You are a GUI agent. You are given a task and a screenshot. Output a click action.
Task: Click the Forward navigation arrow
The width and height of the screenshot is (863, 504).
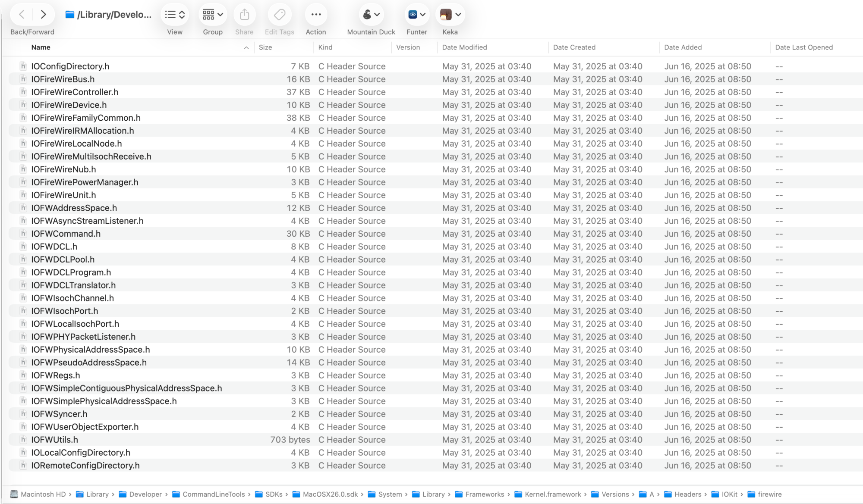point(43,15)
